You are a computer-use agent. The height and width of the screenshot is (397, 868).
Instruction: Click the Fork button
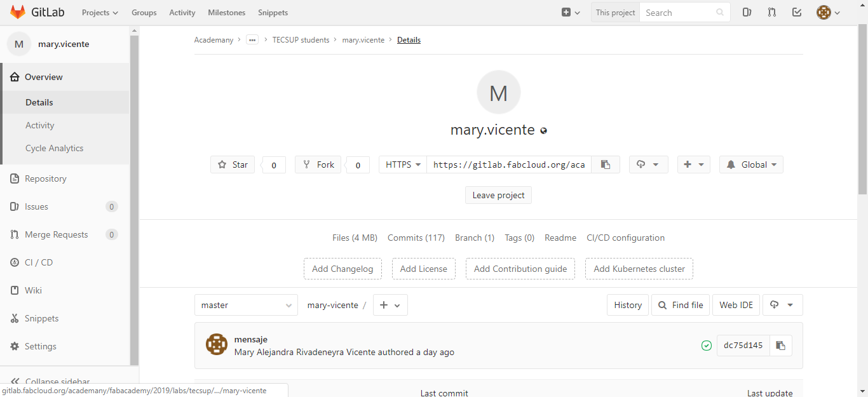[x=318, y=165]
